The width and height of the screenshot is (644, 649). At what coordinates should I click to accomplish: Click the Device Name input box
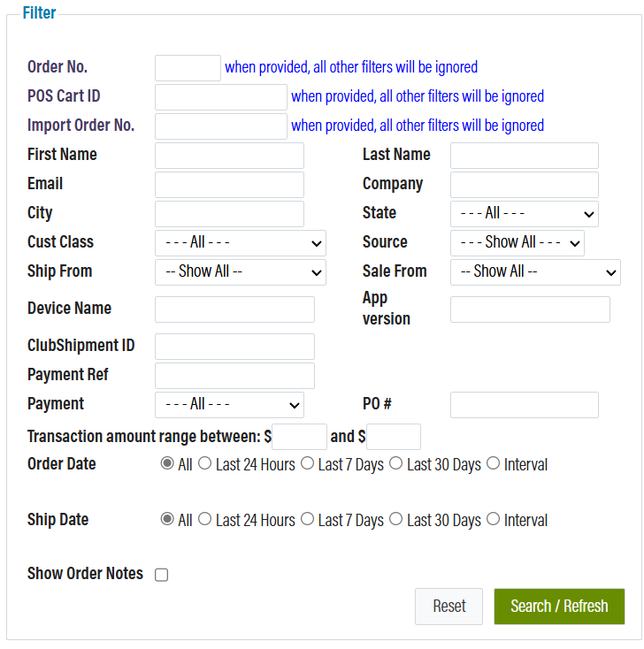(234, 309)
